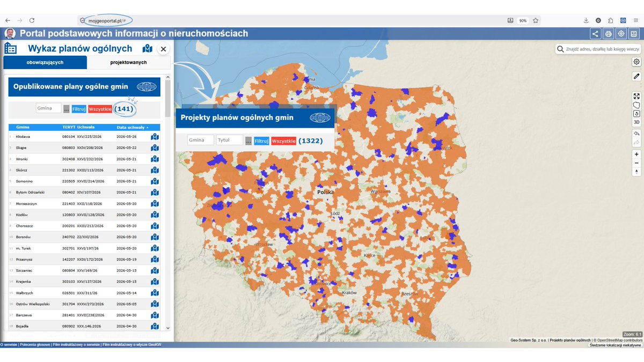Click the Gmina field in published plans panel
644x362 pixels.
(x=49, y=108)
